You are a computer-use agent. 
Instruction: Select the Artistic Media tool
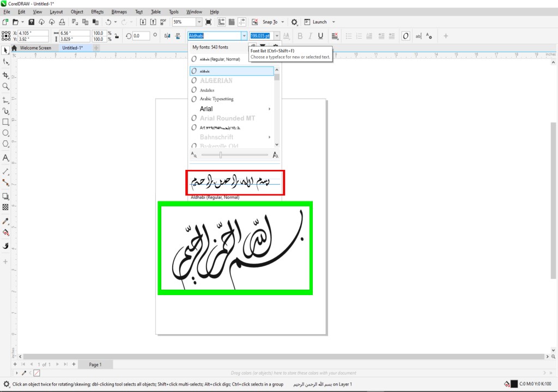point(5,112)
